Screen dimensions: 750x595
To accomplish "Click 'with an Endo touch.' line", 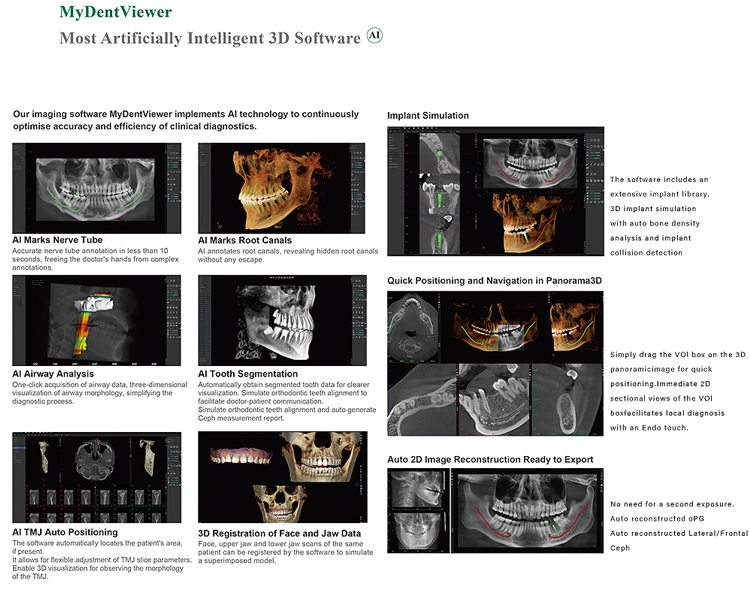I will tap(649, 428).
